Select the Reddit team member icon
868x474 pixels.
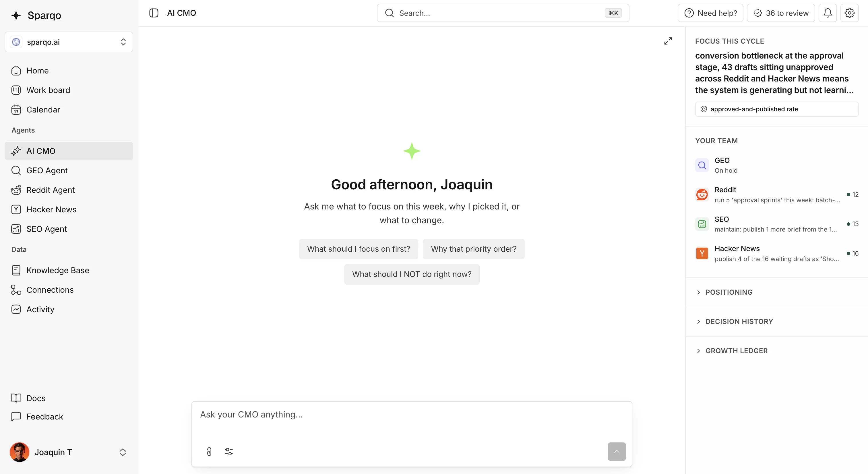click(702, 194)
